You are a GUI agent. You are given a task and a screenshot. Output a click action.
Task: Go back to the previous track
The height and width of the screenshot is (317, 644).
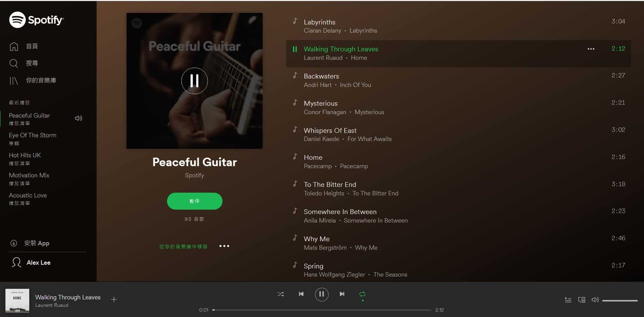click(x=301, y=294)
